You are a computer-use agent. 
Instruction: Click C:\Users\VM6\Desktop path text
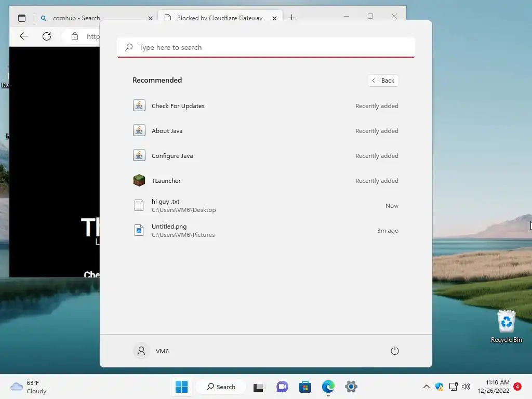coord(183,210)
